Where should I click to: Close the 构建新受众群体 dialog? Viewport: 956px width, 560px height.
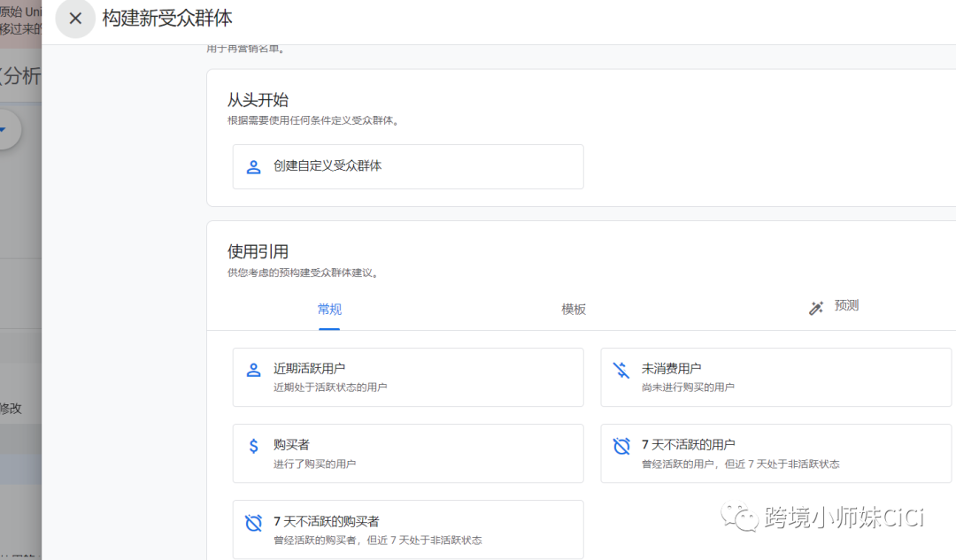point(75,19)
